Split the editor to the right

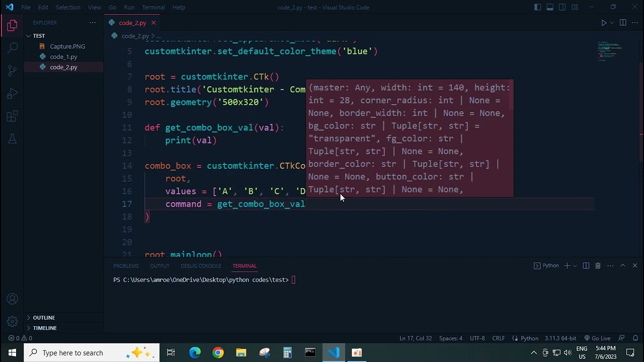pos(623,23)
